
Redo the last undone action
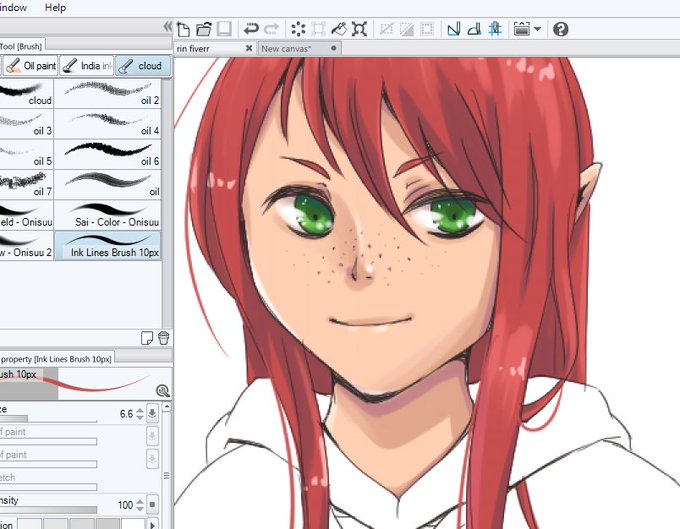(x=271, y=29)
